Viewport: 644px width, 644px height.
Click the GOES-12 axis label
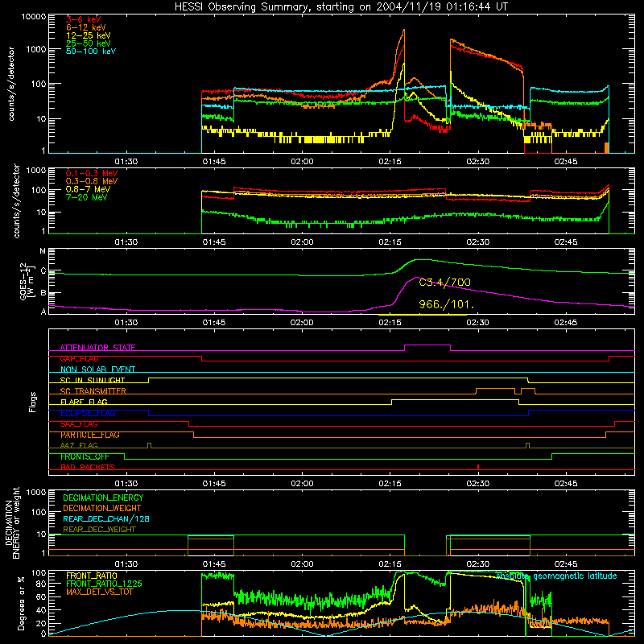27,281
